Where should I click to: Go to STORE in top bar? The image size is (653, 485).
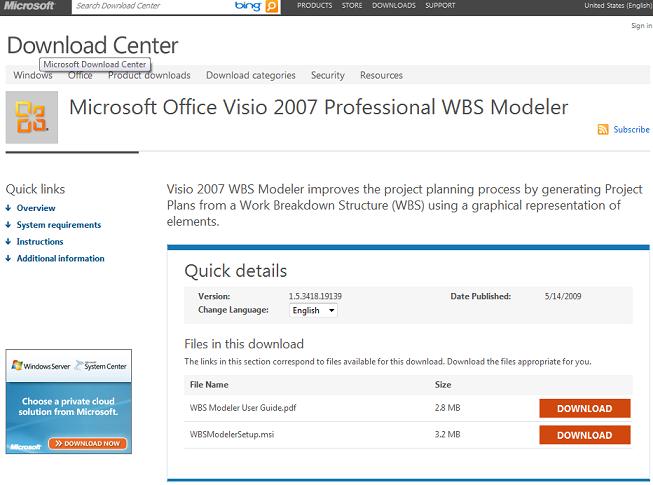click(x=351, y=6)
